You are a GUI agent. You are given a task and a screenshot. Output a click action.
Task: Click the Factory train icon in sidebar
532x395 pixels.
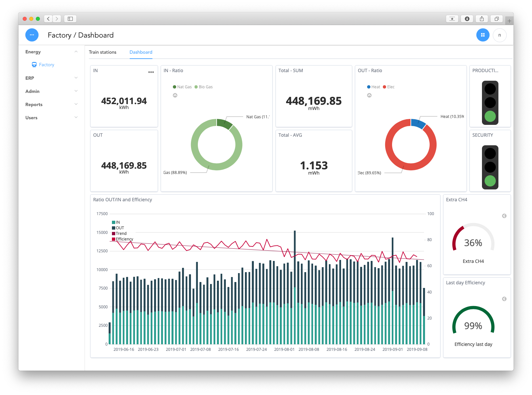(34, 65)
